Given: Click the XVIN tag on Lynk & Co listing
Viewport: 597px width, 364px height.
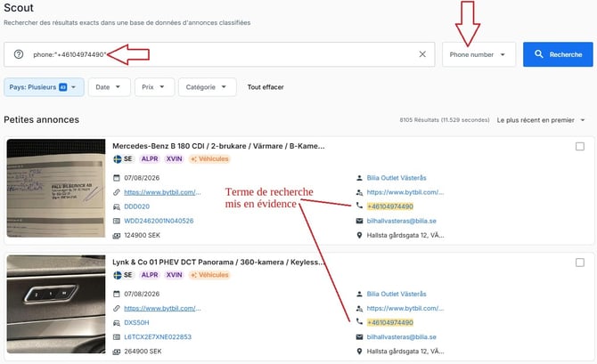Looking at the screenshot, I should (x=174, y=275).
